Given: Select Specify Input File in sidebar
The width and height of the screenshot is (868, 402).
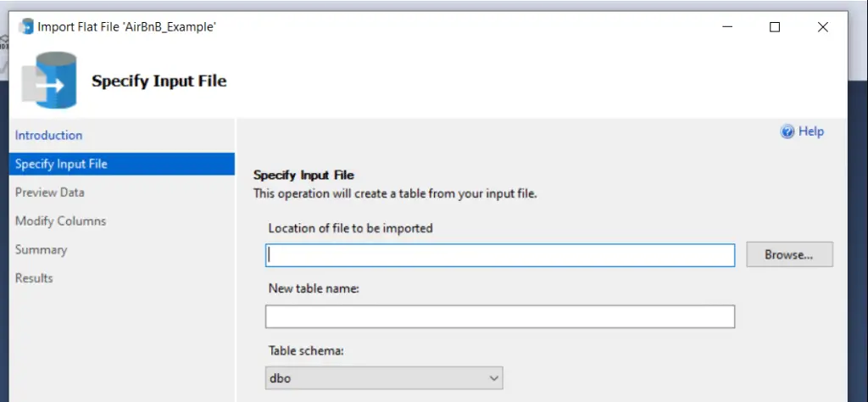Looking at the screenshot, I should click(x=122, y=164).
